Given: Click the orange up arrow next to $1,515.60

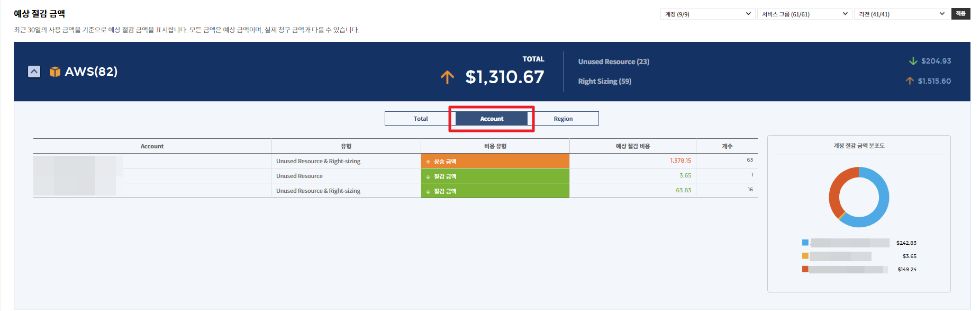Looking at the screenshot, I should click(910, 81).
